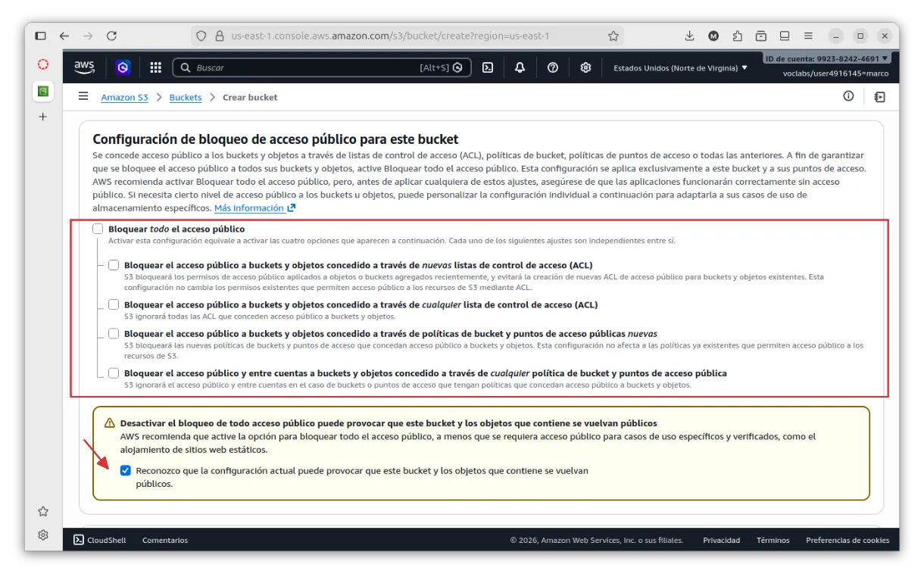924x577 pixels.
Task: Open the Amazon Q purple hexagon icon
Action: (123, 67)
